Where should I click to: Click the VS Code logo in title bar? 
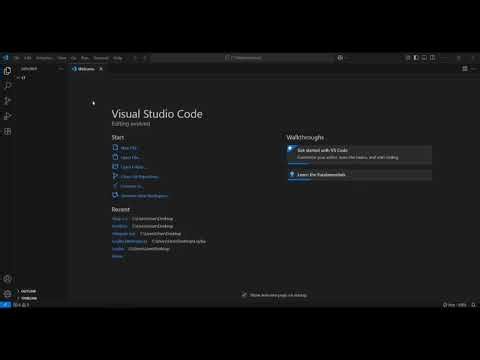[5, 58]
